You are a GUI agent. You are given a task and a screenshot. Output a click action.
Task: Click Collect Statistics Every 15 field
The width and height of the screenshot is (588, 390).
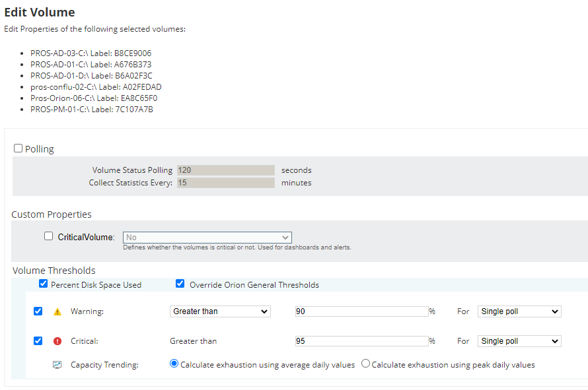coord(226,182)
